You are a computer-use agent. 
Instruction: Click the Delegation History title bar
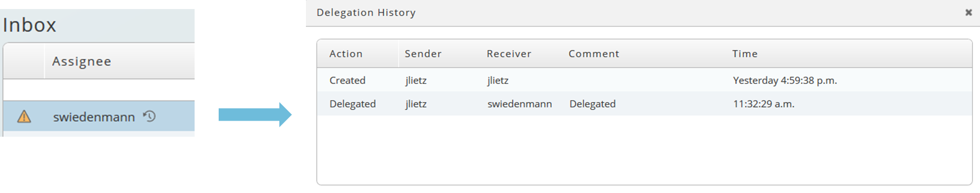click(643, 13)
